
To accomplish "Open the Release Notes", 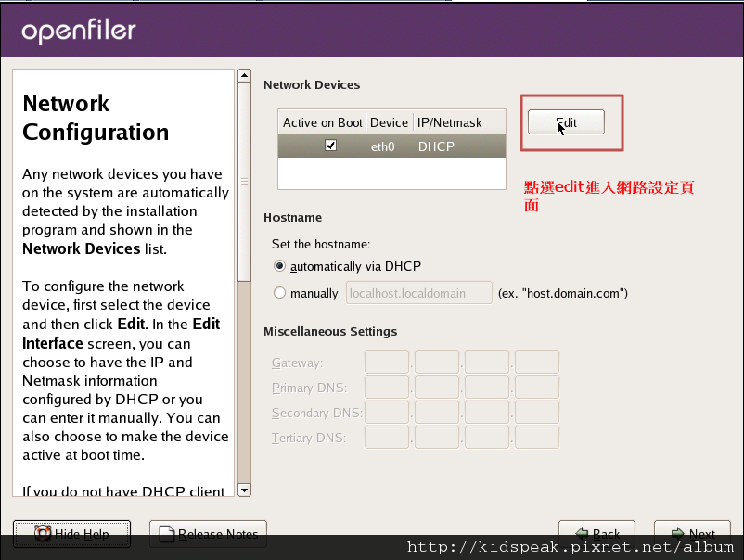I will (x=208, y=534).
